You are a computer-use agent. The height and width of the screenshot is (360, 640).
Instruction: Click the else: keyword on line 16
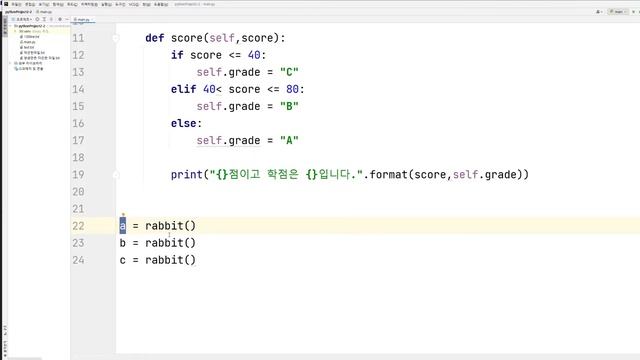coord(186,123)
